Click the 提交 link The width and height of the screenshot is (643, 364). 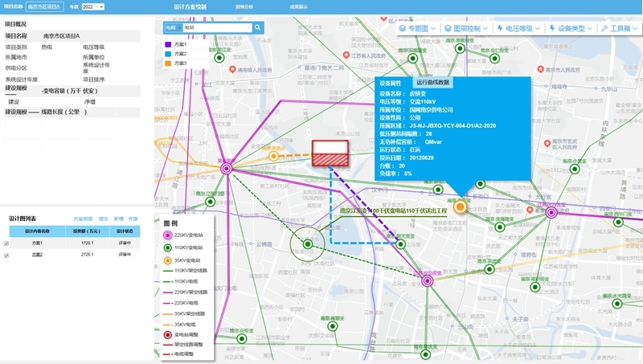(x=104, y=219)
